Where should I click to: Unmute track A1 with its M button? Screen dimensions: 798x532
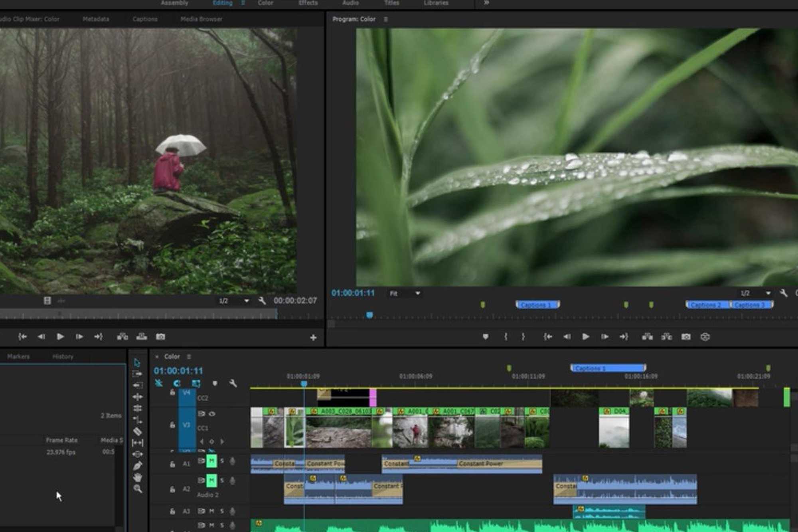[211, 461]
